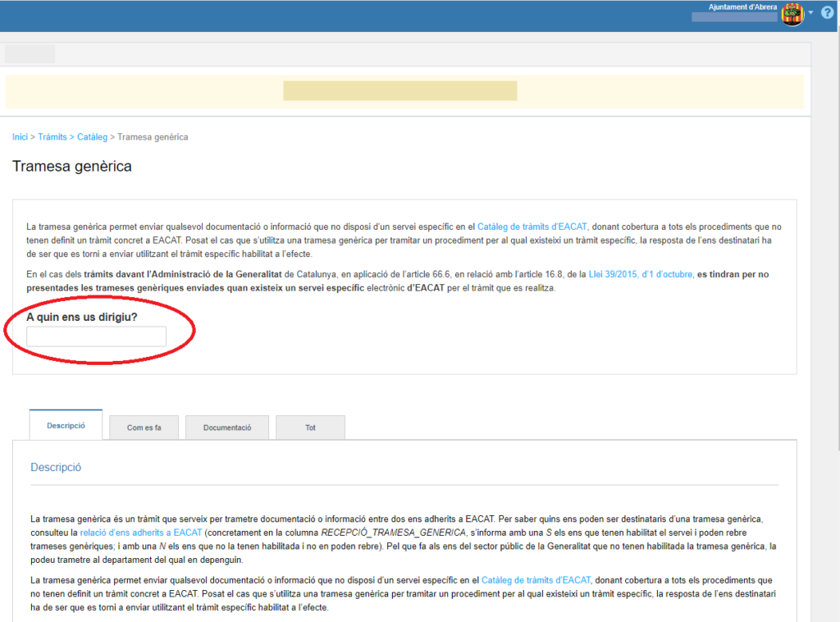Expand the user account dropdown arrow
The width and height of the screenshot is (840, 622).
(810, 12)
